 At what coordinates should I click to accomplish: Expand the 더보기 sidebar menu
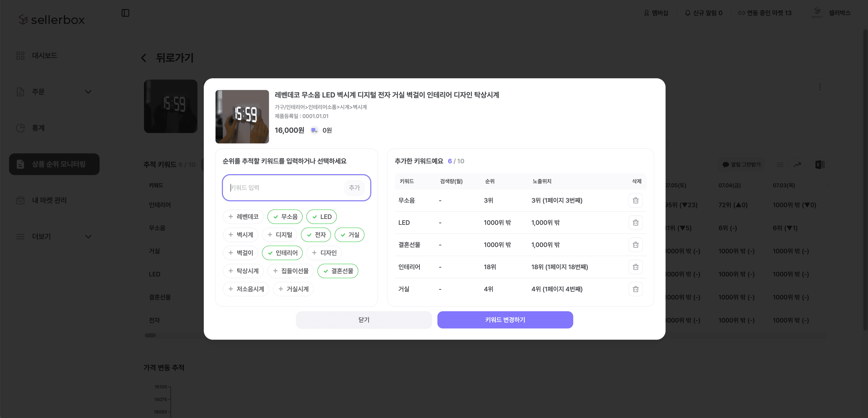point(54,237)
